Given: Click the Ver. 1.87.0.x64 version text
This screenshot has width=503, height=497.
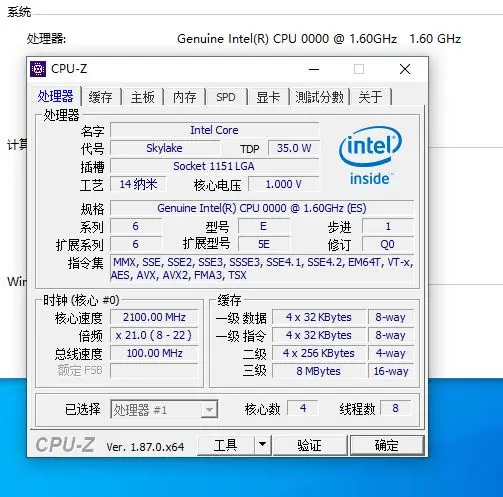Looking at the screenshot, I should pyautogui.click(x=145, y=447).
